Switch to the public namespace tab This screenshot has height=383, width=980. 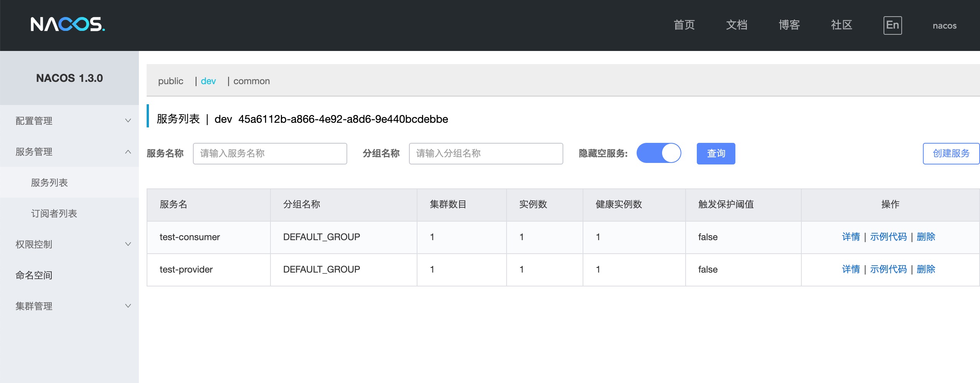click(x=171, y=81)
